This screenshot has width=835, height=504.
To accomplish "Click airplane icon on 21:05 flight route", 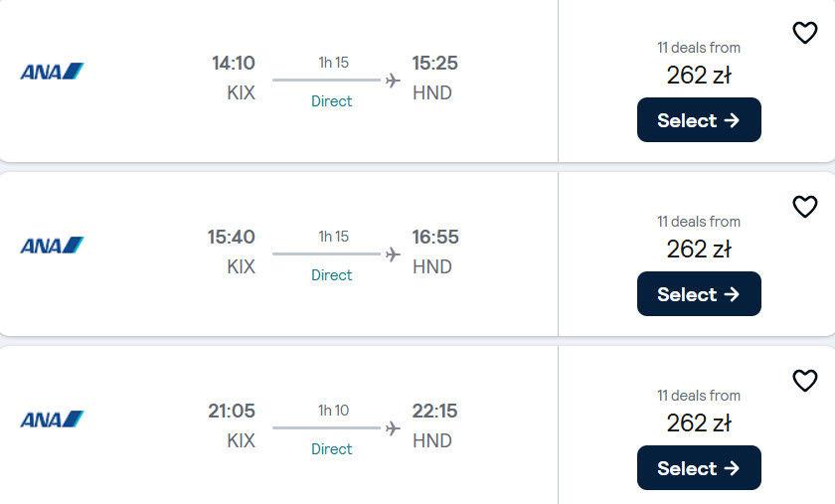I will (x=393, y=427).
